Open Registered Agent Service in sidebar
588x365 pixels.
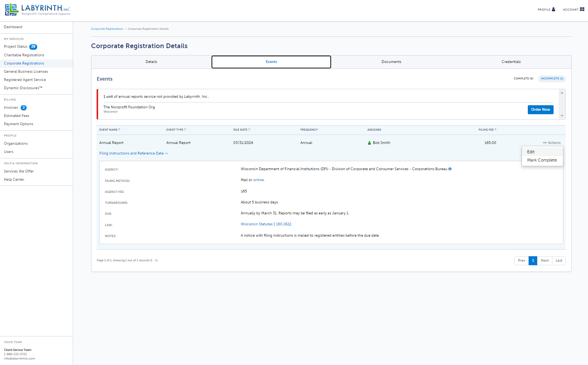pos(25,80)
